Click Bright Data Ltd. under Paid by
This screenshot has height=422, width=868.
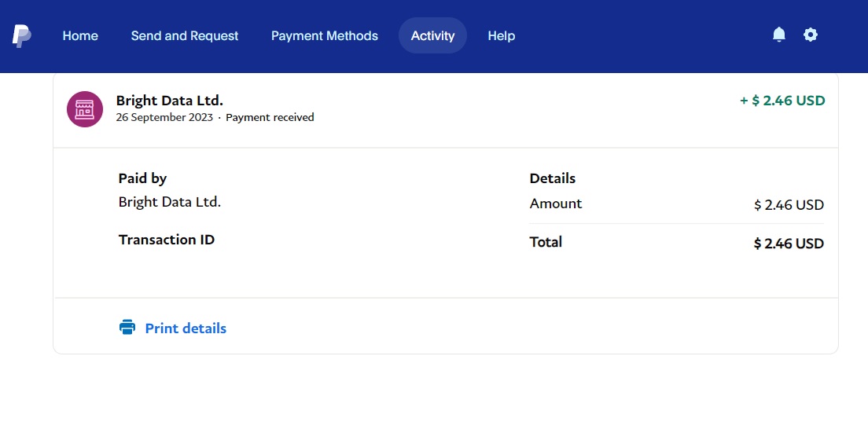(170, 202)
